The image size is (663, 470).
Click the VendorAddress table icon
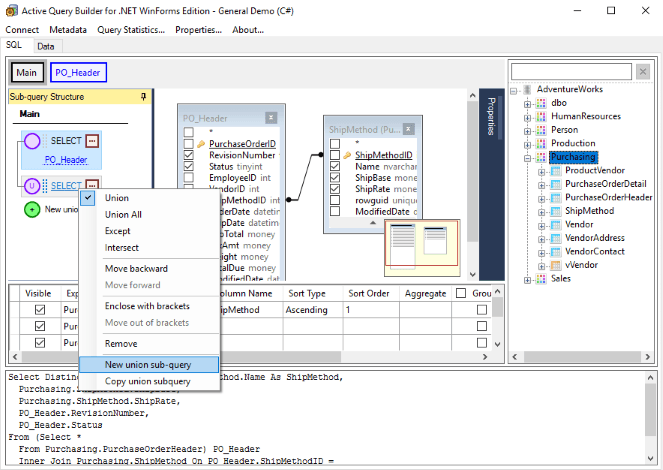pos(556,238)
